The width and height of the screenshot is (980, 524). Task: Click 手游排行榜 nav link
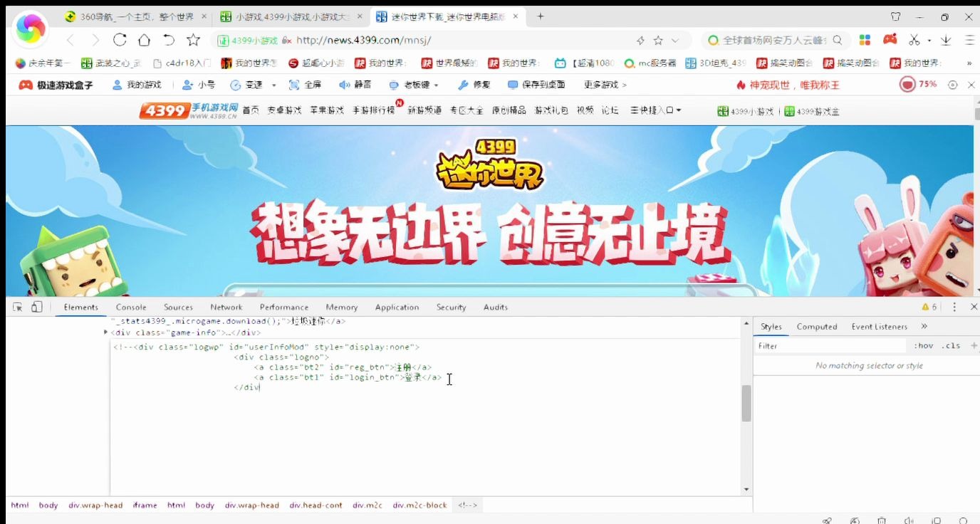374,110
